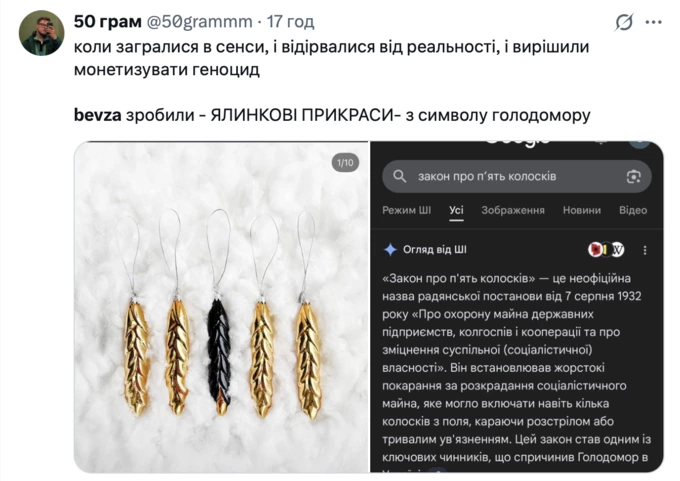Open the AI overview three-dot options
The width and height of the screenshot is (680, 481).
[x=645, y=250]
